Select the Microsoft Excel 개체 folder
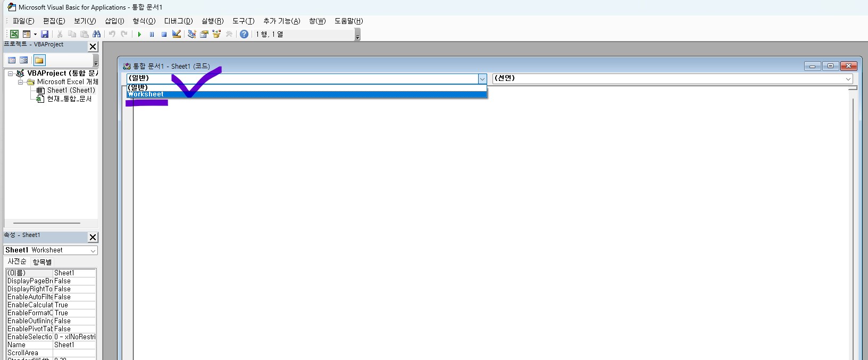This screenshot has width=868, height=360. click(68, 81)
